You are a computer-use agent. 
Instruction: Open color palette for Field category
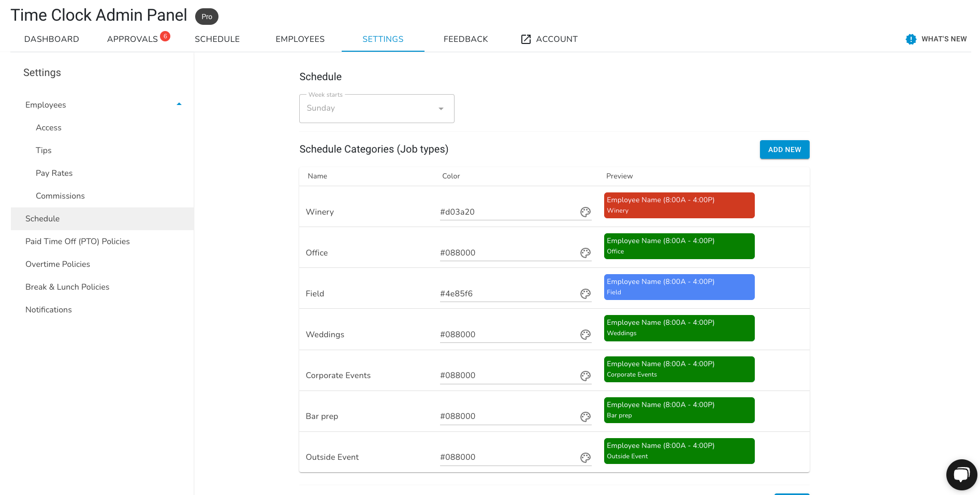pos(586,294)
